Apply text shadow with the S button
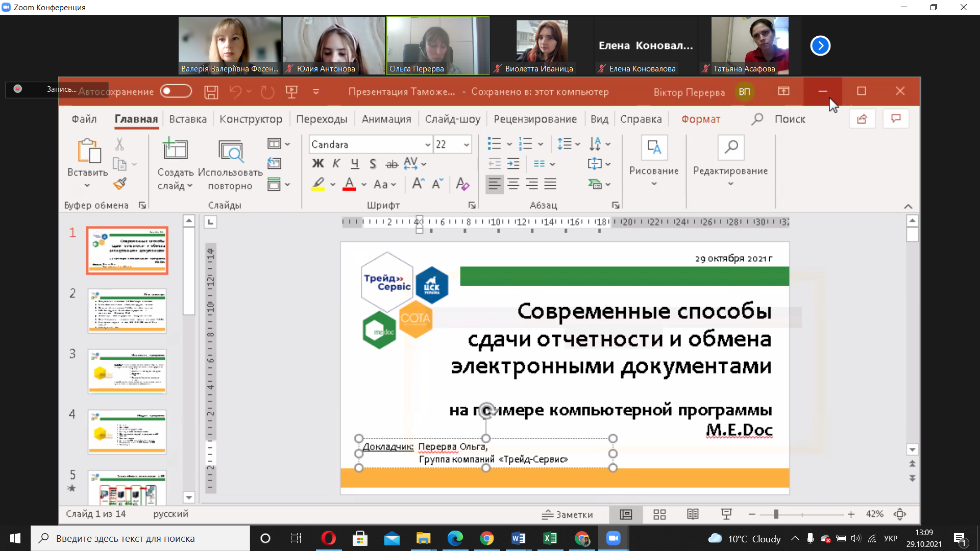This screenshot has height=551, width=980. coord(373,163)
